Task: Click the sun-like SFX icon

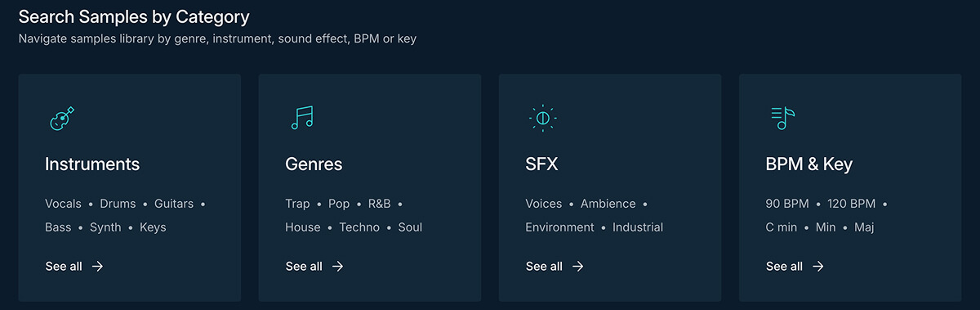Action: (542, 119)
